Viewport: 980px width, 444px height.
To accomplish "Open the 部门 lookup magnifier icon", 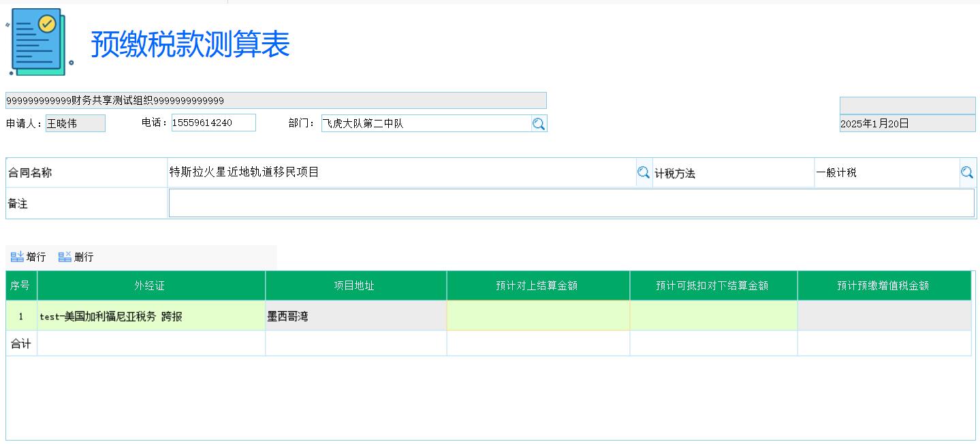I will click(539, 123).
